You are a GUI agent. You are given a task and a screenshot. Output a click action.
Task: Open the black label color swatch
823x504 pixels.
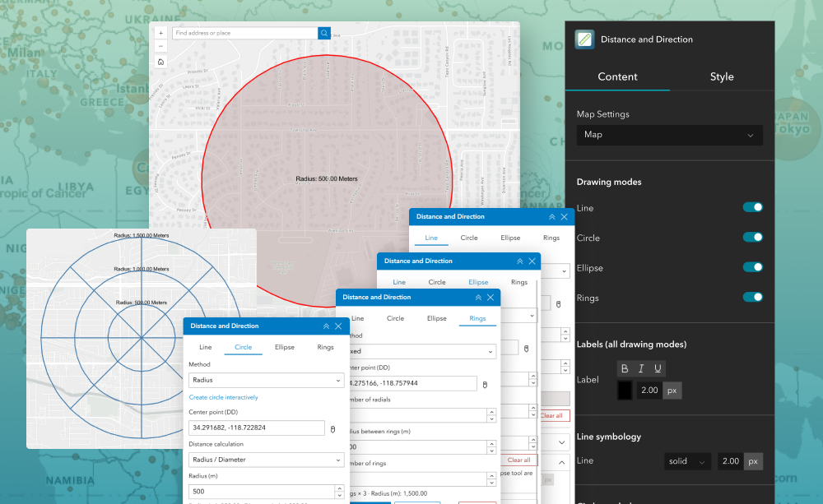tap(625, 391)
